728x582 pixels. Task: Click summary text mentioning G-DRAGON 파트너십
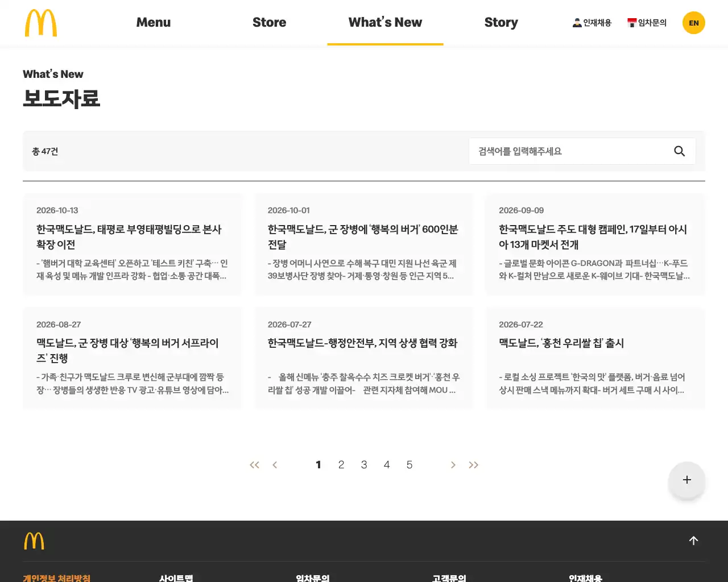[594, 269]
